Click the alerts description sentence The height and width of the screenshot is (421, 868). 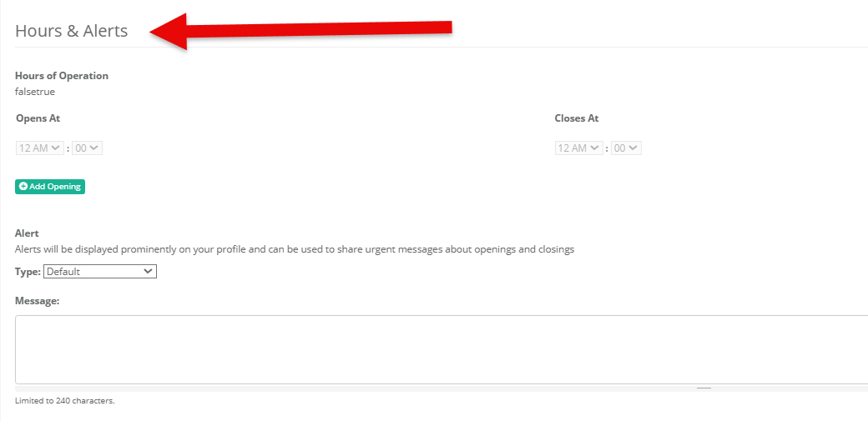point(295,249)
